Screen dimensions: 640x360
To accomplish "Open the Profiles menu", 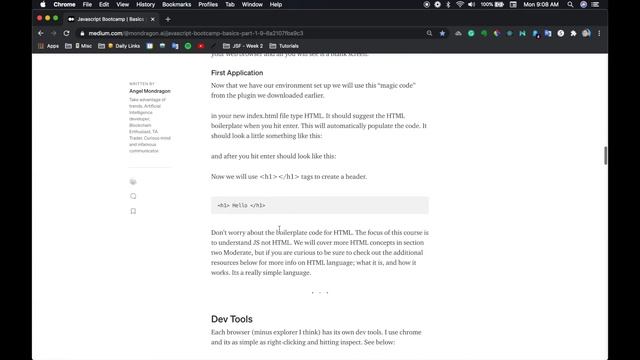I will pyautogui.click(x=208, y=4).
